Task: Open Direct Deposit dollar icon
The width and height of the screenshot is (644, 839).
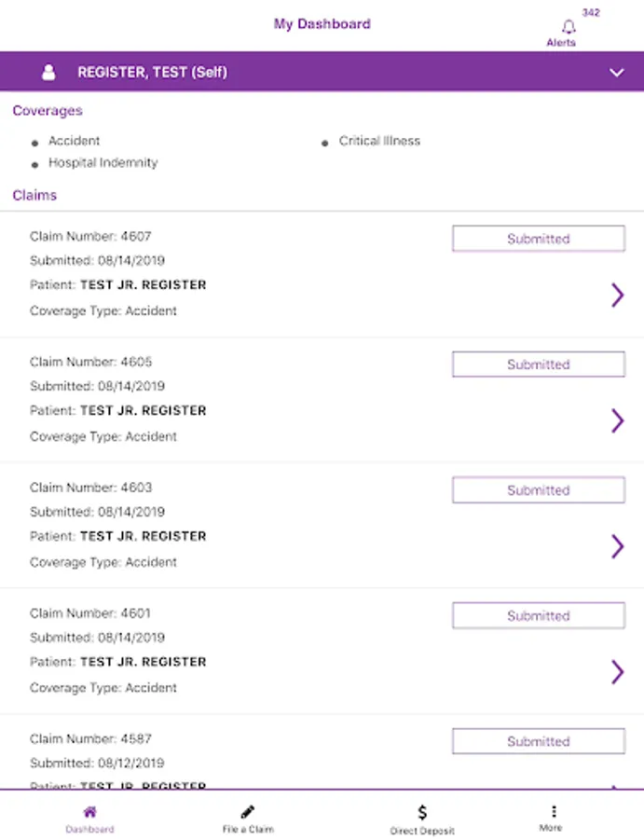Action: tap(422, 812)
